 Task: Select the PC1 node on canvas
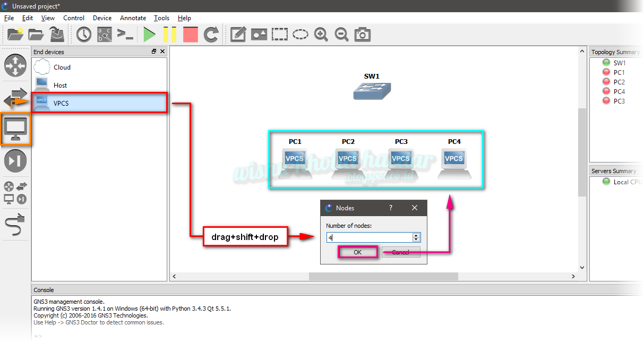pos(295,163)
